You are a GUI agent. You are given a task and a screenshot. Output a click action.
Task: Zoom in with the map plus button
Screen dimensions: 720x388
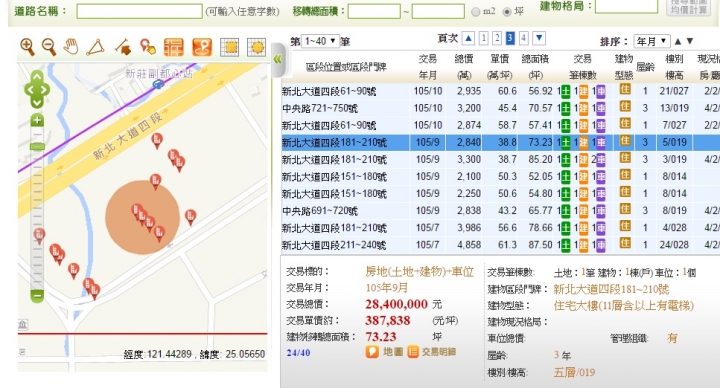click(37, 121)
